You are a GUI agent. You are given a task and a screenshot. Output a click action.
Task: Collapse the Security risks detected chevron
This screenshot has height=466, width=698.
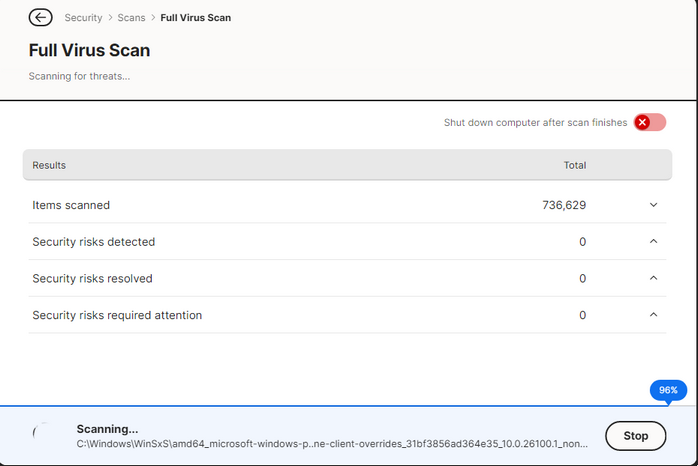[653, 241]
